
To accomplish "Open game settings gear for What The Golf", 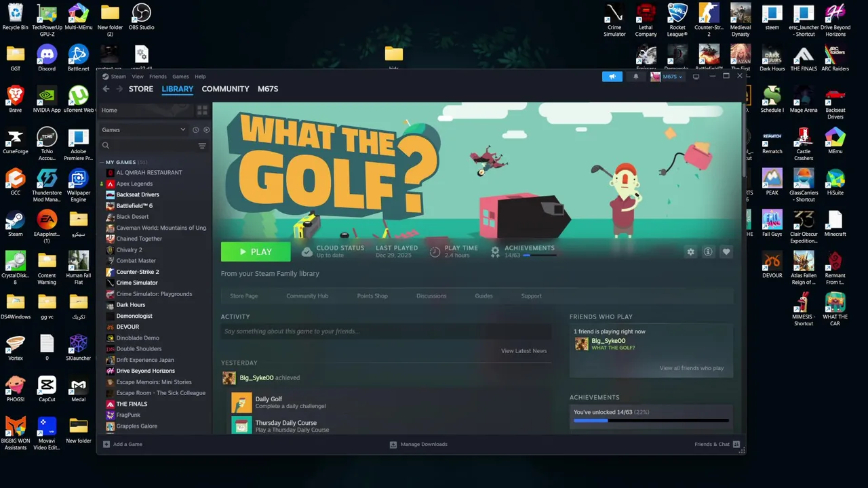I will 690,251.
